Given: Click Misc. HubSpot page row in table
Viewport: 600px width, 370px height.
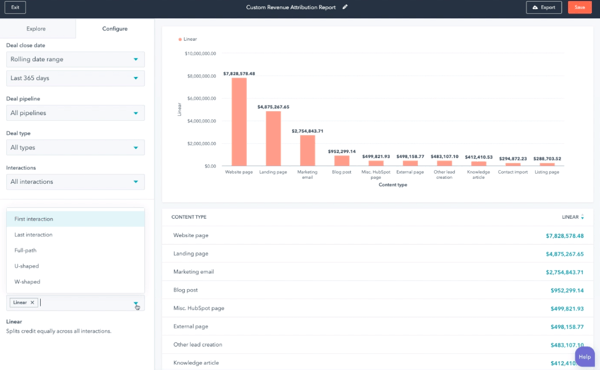Looking at the screenshot, I should pyautogui.click(x=377, y=308).
